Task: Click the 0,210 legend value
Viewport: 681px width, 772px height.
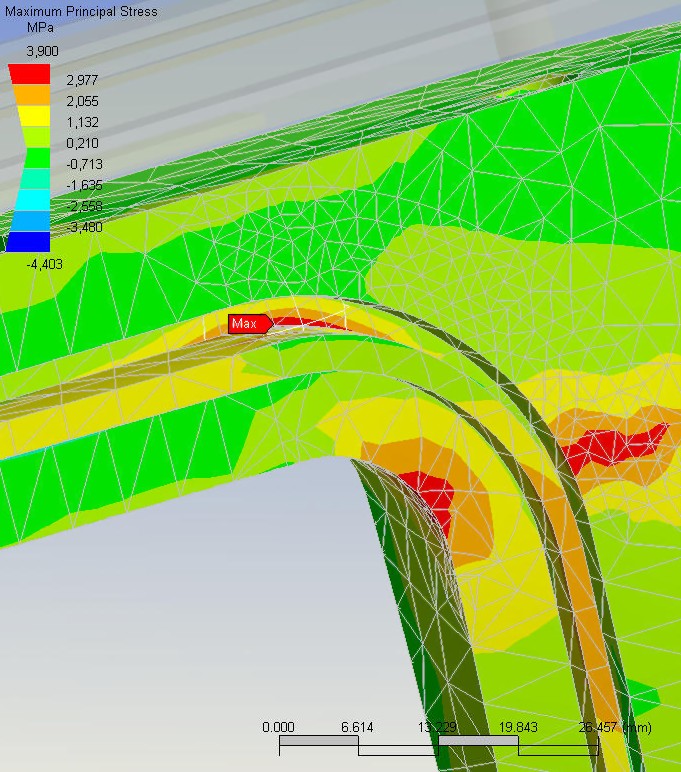Action: [83, 143]
